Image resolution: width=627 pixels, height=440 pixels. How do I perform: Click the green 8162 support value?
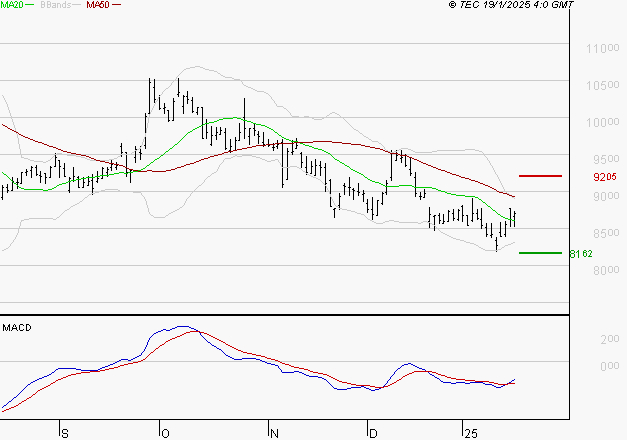[x=581, y=254]
